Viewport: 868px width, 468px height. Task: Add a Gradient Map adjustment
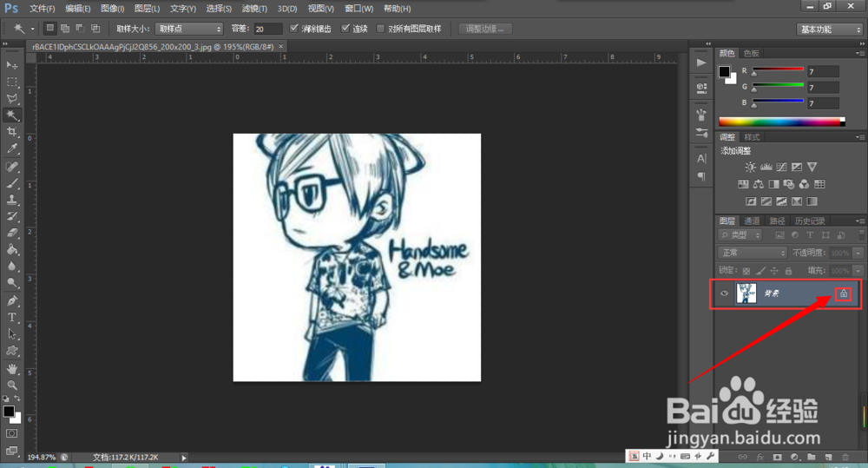pyautogui.click(x=812, y=201)
